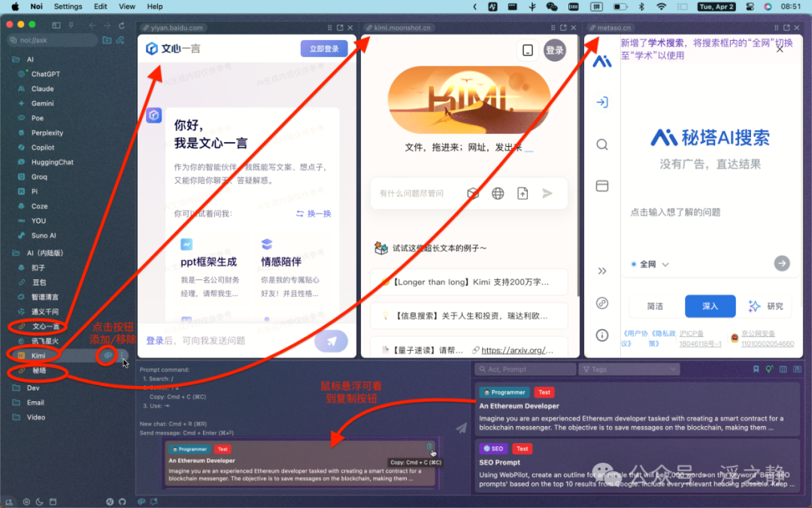The height and width of the screenshot is (508, 812).
Task: Open yiyan.baidu.com panel in new window
Action: pyautogui.click(x=340, y=28)
